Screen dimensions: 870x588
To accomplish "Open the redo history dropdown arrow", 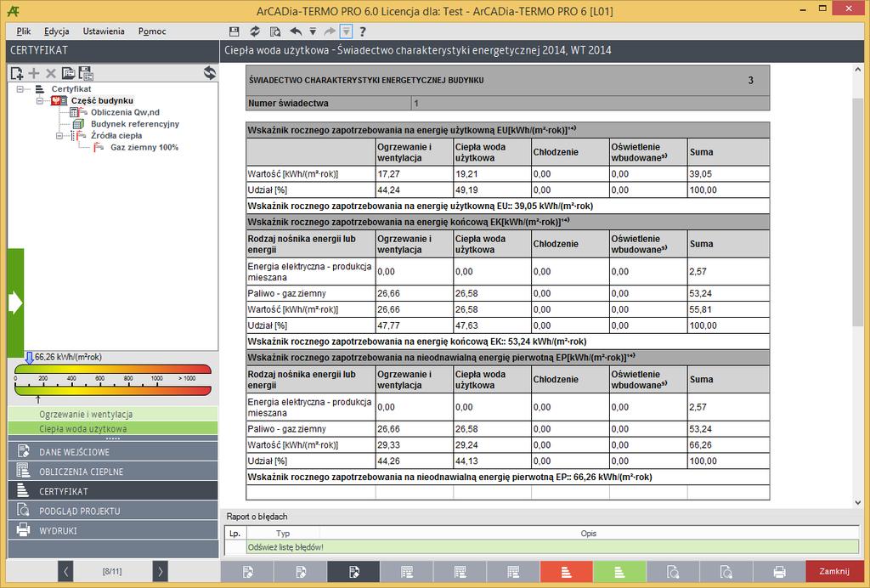I will 346,31.
